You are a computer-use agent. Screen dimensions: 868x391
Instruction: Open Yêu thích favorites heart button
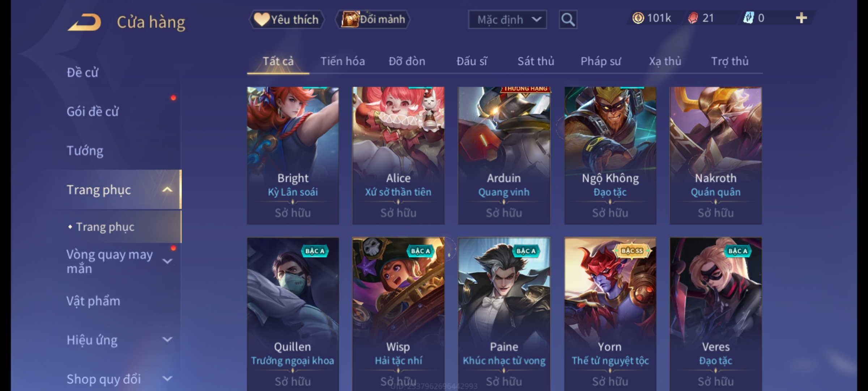coord(286,20)
